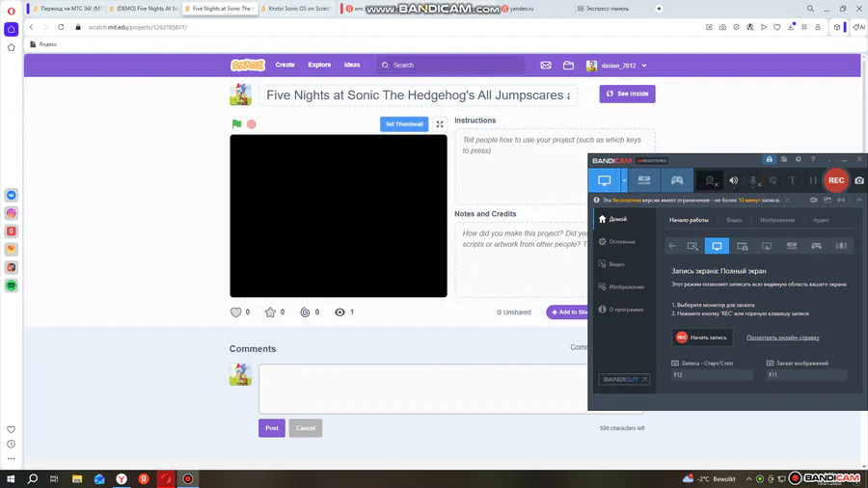Screen dimensions: 868x488
Task: Switch to the Видео tab in Bandicam home
Action: point(734,220)
